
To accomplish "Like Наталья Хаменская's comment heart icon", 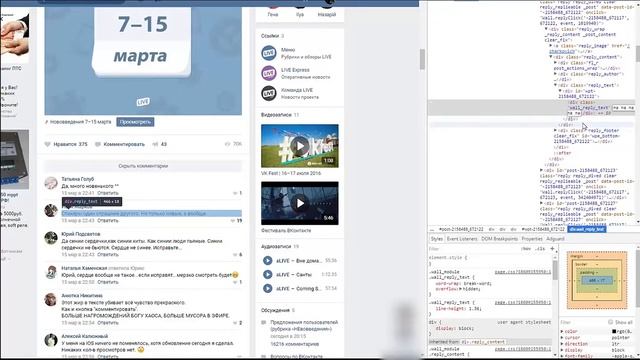I will [235, 282].
